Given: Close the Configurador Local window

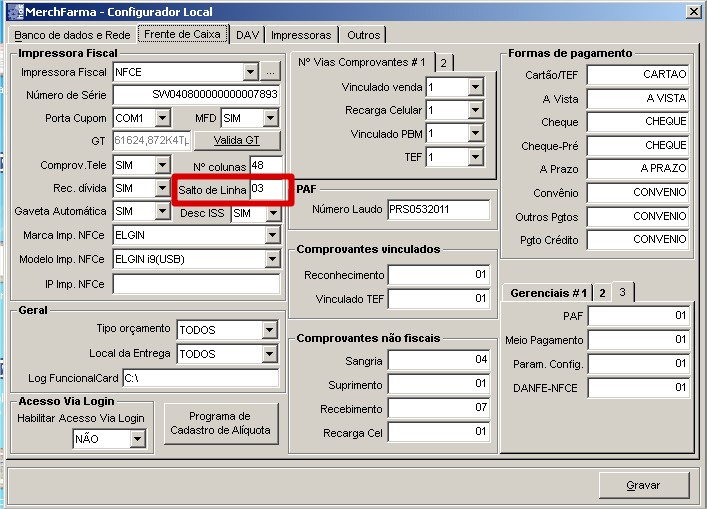Looking at the screenshot, I should click(693, 10).
